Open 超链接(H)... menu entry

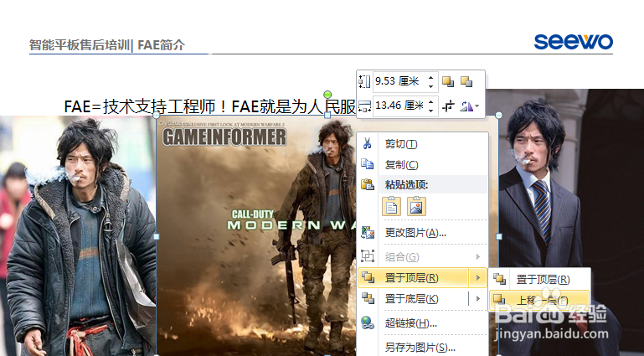pos(423,323)
